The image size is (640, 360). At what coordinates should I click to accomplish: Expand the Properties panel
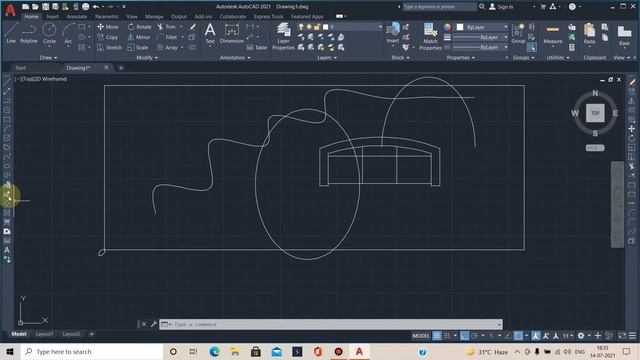461,58
